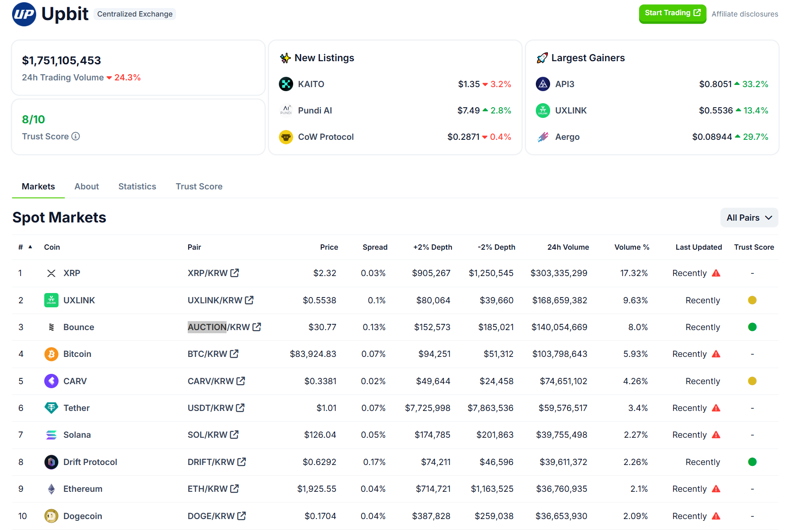Click the Last Updated column header
The image size is (791, 532).
point(698,247)
